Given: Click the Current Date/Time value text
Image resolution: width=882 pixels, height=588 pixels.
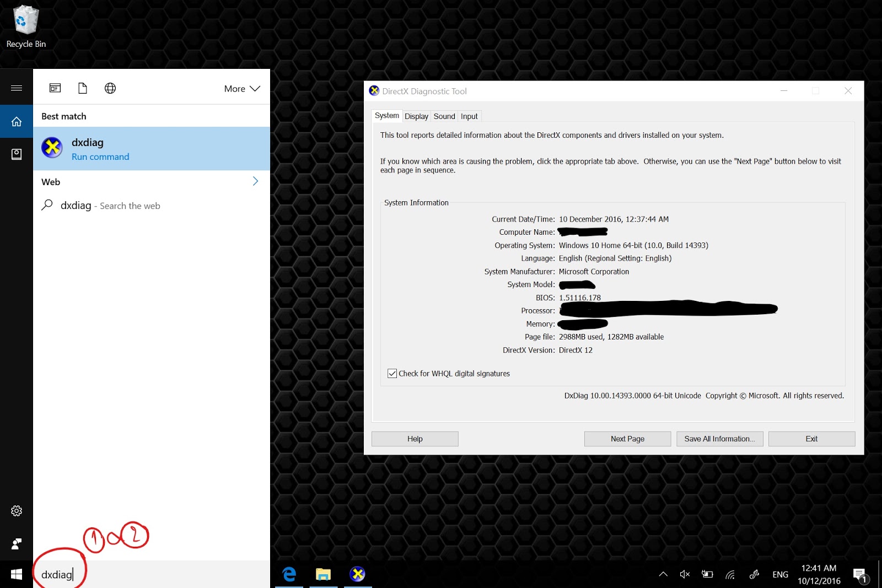Looking at the screenshot, I should click(x=614, y=219).
